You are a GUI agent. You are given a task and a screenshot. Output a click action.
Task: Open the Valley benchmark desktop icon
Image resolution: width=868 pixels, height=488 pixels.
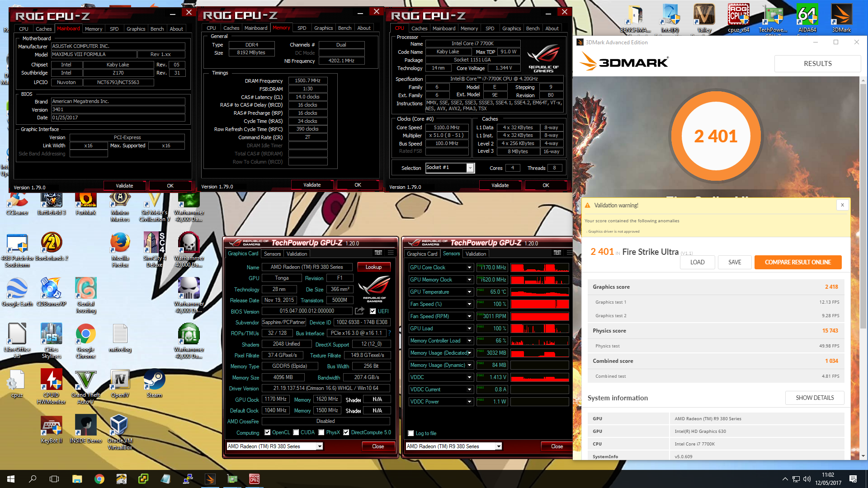[x=704, y=18]
